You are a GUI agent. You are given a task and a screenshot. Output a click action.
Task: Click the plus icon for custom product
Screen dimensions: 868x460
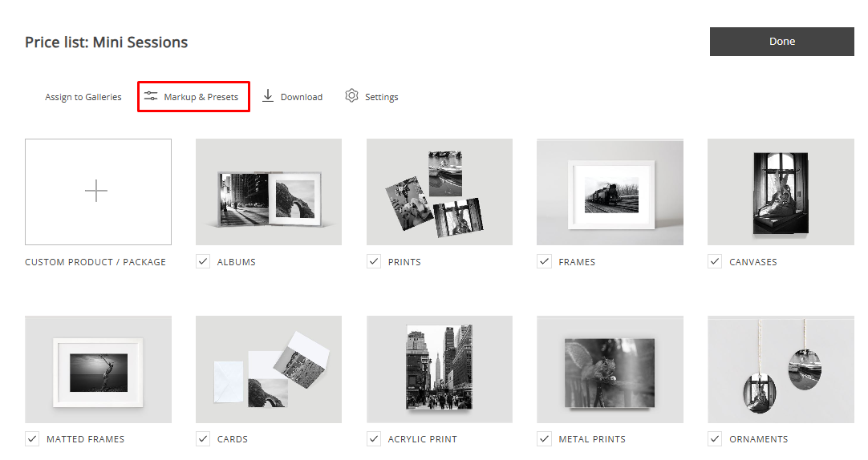(96, 192)
